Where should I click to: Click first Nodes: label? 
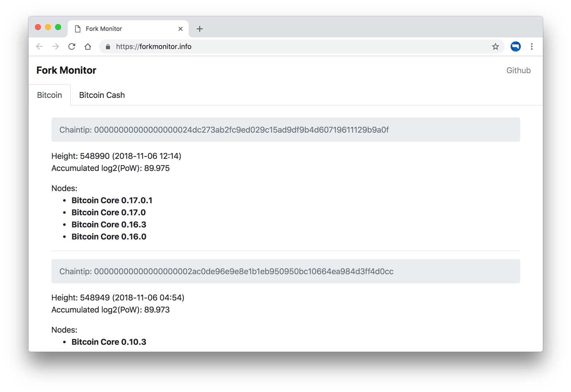[x=64, y=188]
